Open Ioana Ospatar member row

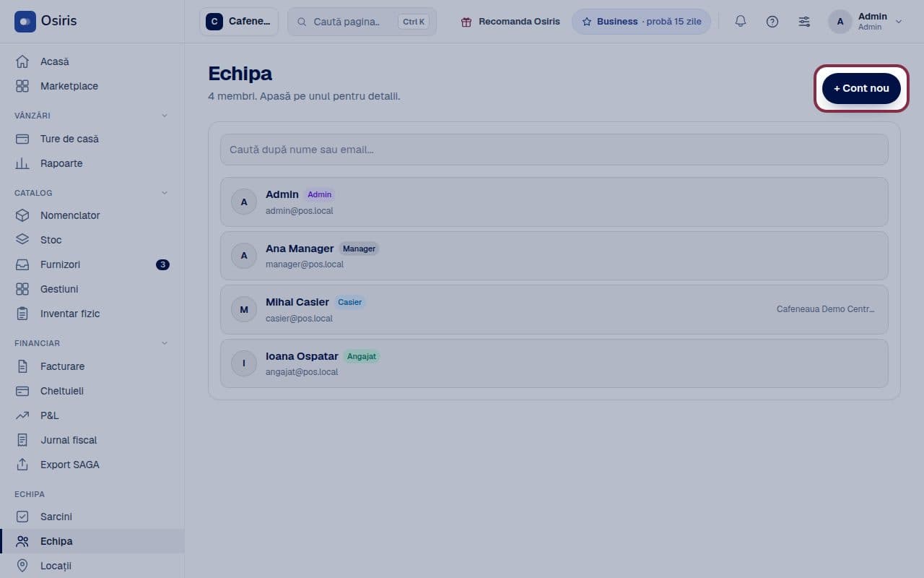pyautogui.click(x=554, y=363)
